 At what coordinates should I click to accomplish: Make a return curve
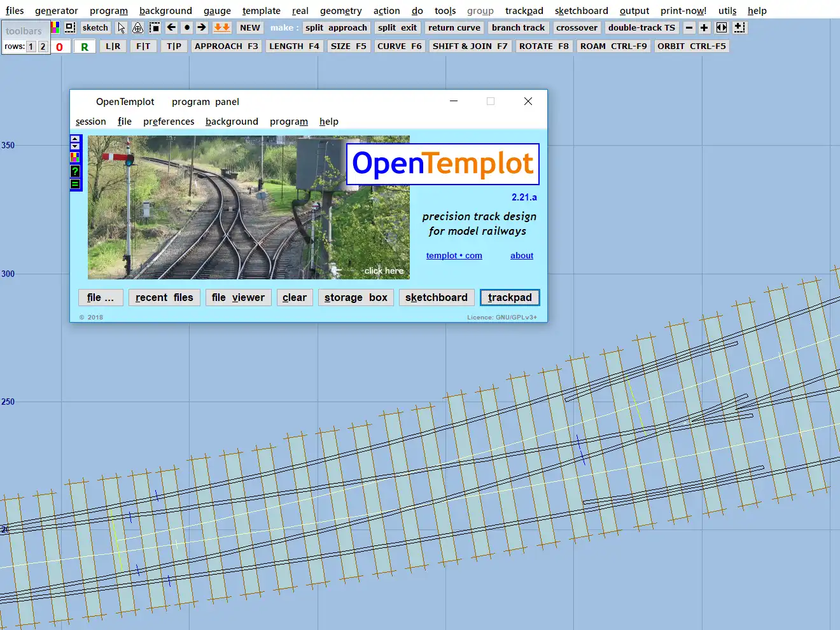454,27
